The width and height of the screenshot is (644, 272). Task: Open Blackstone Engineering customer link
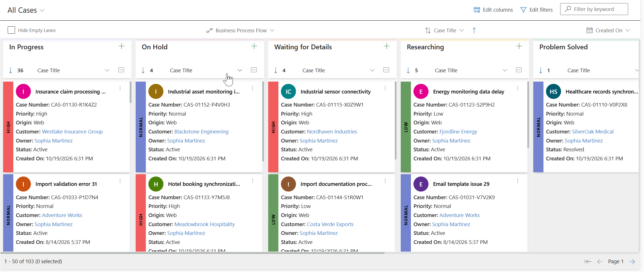pyautogui.click(x=201, y=131)
